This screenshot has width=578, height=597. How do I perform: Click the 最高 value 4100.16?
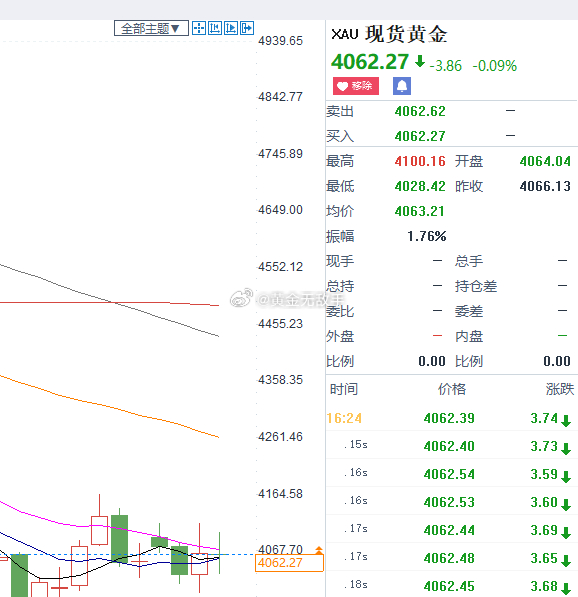pyautogui.click(x=420, y=161)
